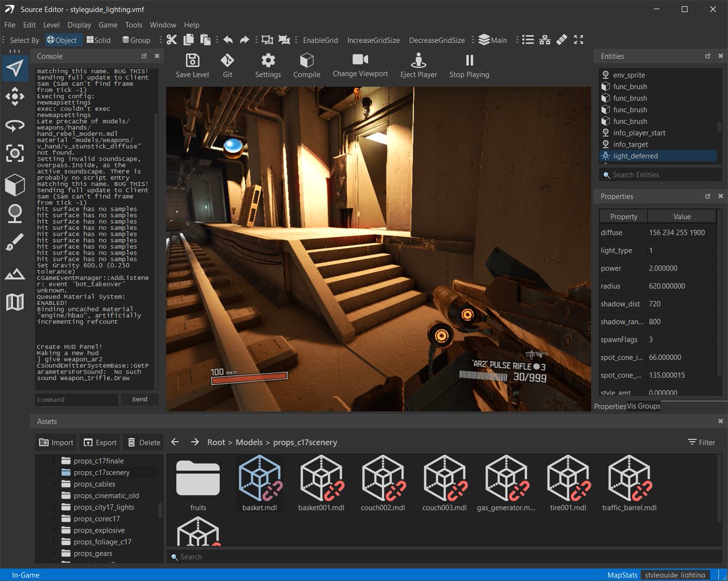Undock the Entities panel with float icon
The width and height of the screenshot is (728, 581).
[x=707, y=56]
